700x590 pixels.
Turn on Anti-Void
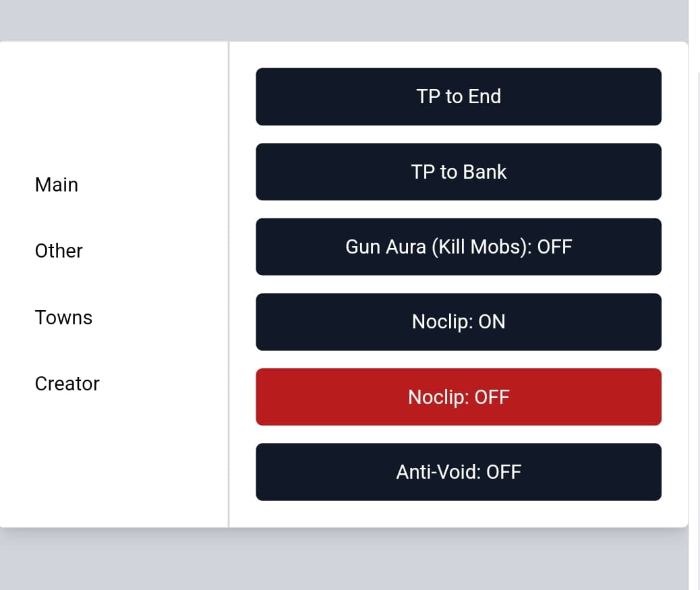[459, 472]
